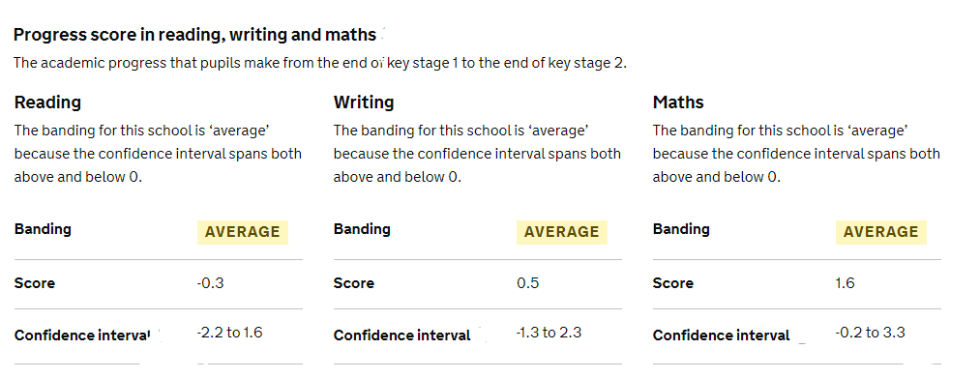Click Writing confidence interval -1.3 to 2.3
980x379 pixels.
click(x=549, y=333)
